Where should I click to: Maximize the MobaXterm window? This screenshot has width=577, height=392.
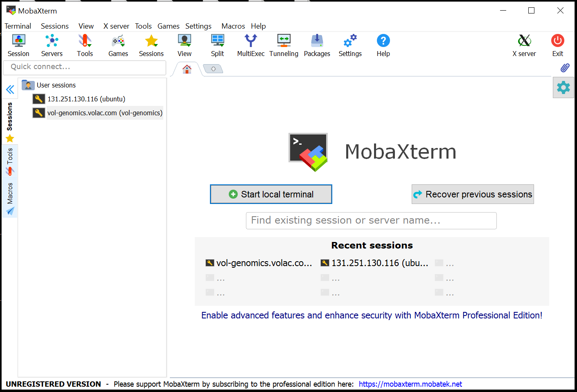click(x=531, y=11)
